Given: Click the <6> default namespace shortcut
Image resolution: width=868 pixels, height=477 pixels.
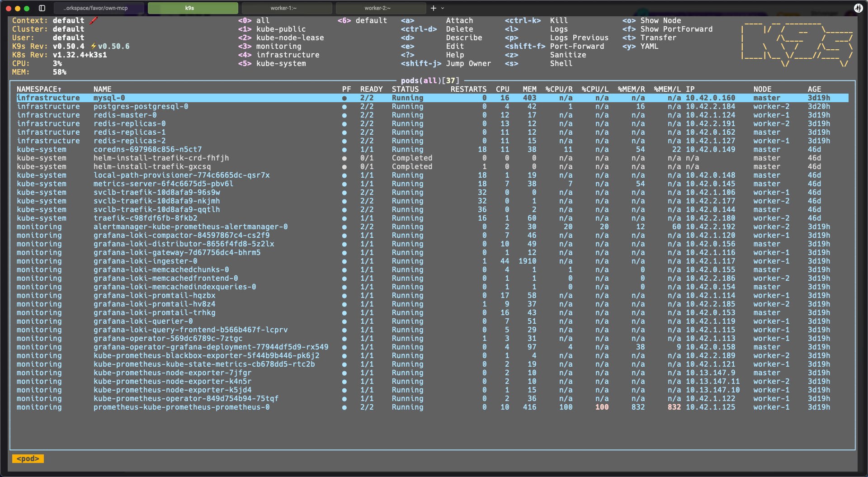Looking at the screenshot, I should (x=362, y=21).
